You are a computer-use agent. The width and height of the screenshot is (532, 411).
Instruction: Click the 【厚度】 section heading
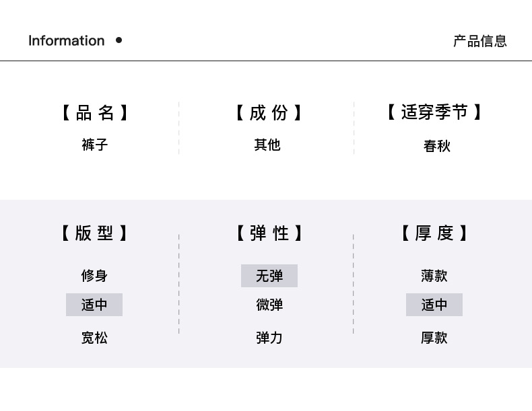434,233
